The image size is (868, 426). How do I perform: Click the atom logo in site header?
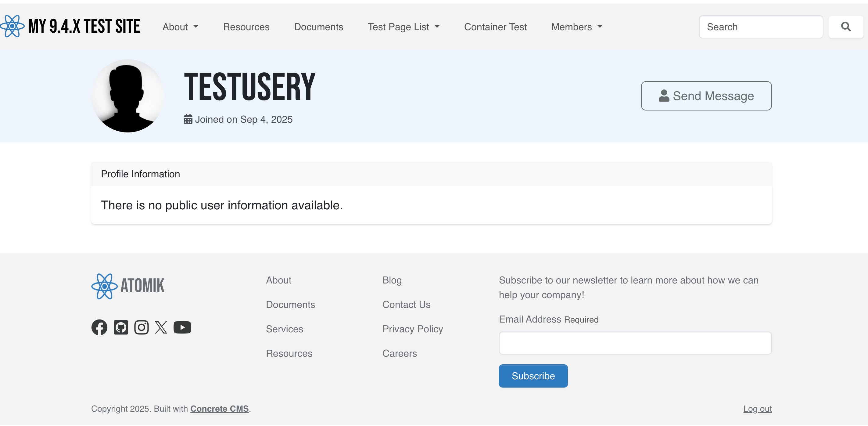(12, 26)
